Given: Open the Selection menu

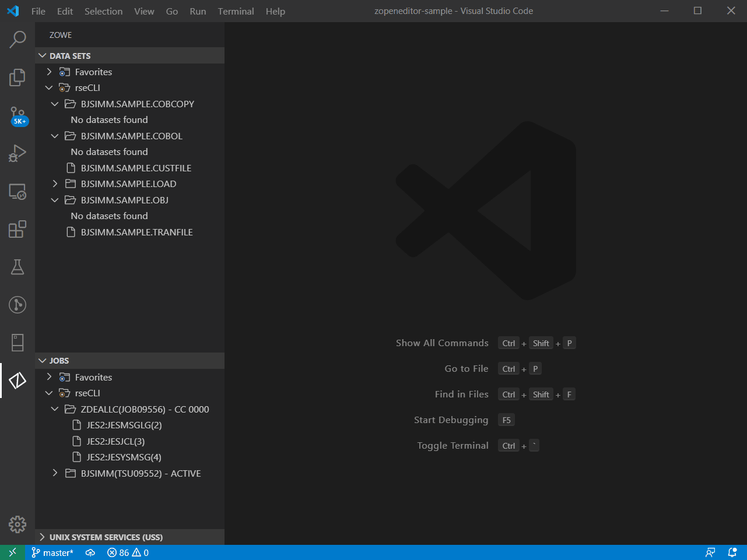Looking at the screenshot, I should 104,11.
